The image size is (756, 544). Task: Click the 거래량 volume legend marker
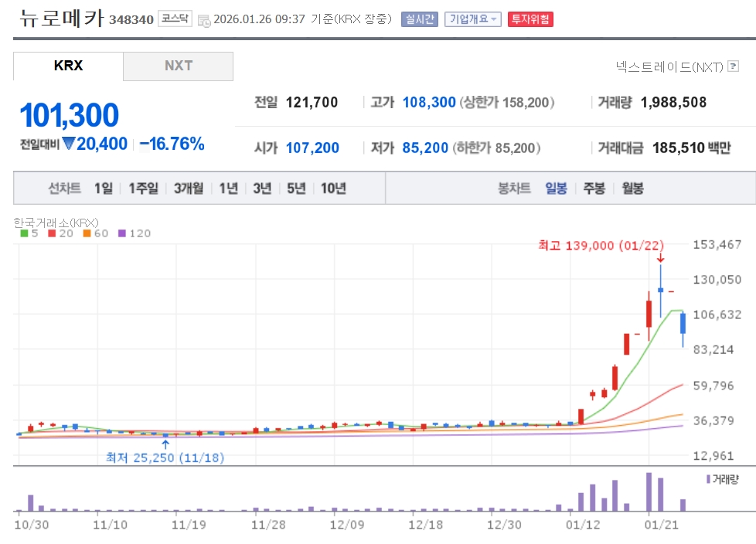click(708, 479)
